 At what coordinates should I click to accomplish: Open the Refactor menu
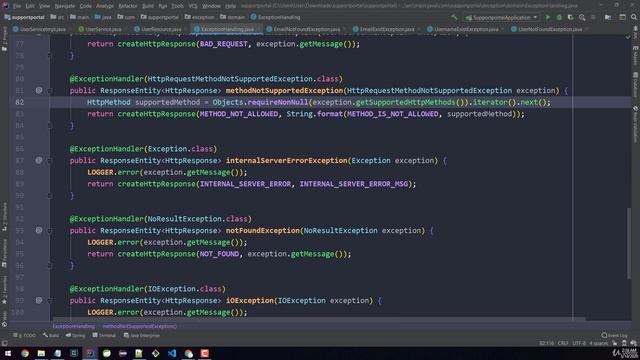(x=128, y=6)
